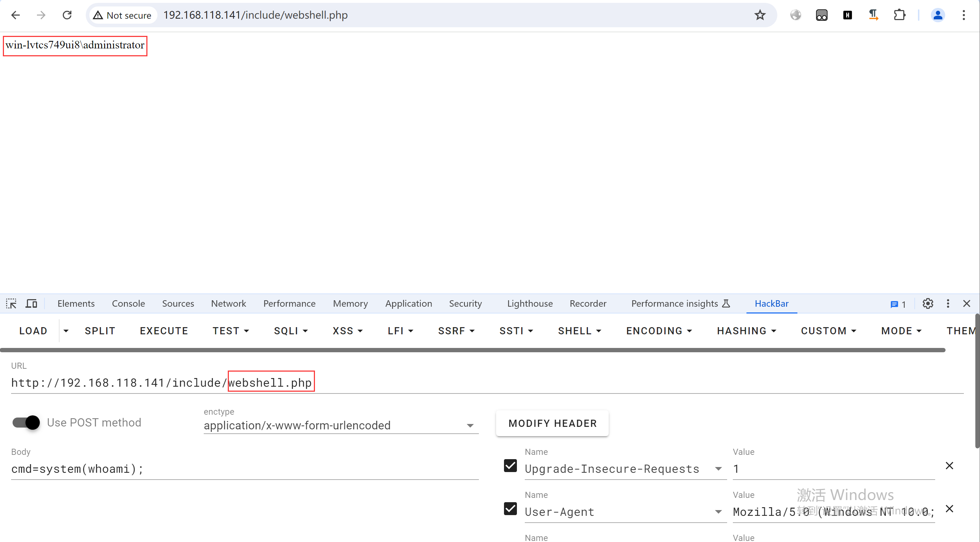The height and width of the screenshot is (542, 980).
Task: Switch to the Network tab
Action: (228, 303)
